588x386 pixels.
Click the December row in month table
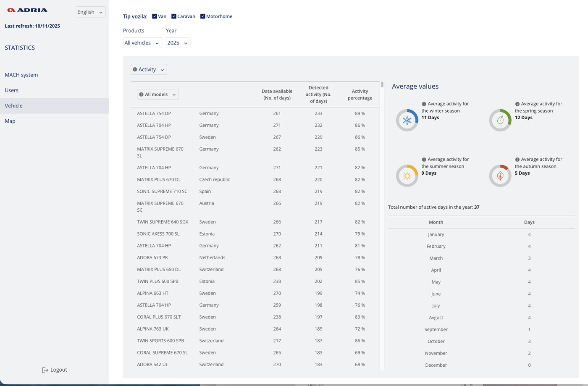tap(481, 365)
